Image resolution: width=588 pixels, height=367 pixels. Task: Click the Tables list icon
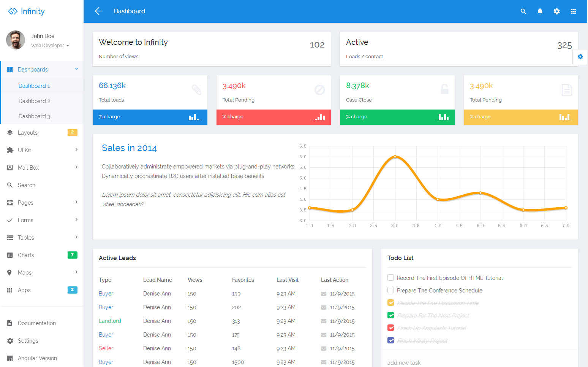(10, 238)
